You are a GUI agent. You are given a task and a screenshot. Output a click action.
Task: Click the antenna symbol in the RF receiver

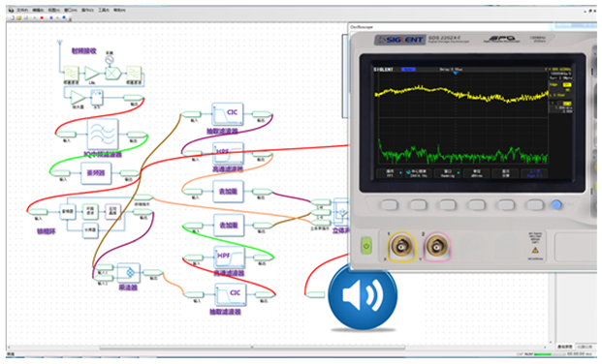60,43
